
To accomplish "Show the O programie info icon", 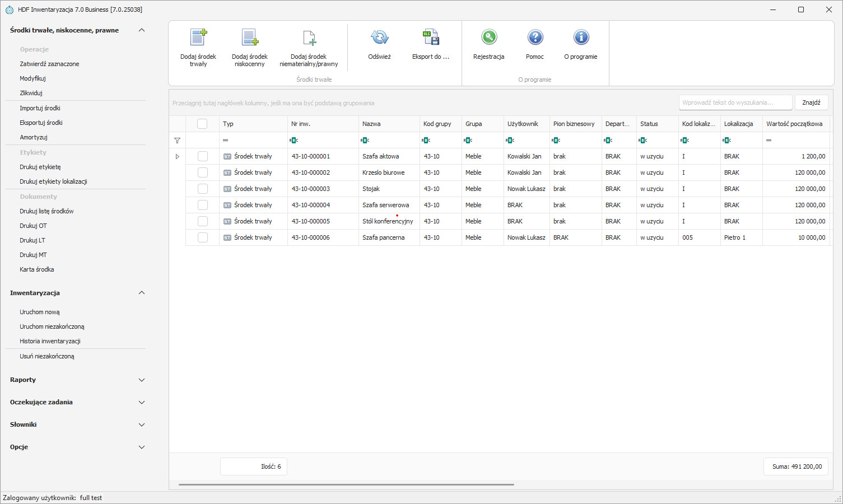I will pos(581,38).
